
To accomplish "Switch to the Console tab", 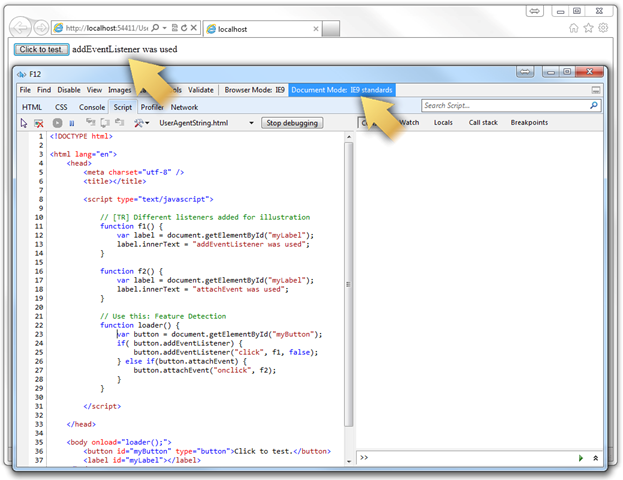I will coord(92,107).
